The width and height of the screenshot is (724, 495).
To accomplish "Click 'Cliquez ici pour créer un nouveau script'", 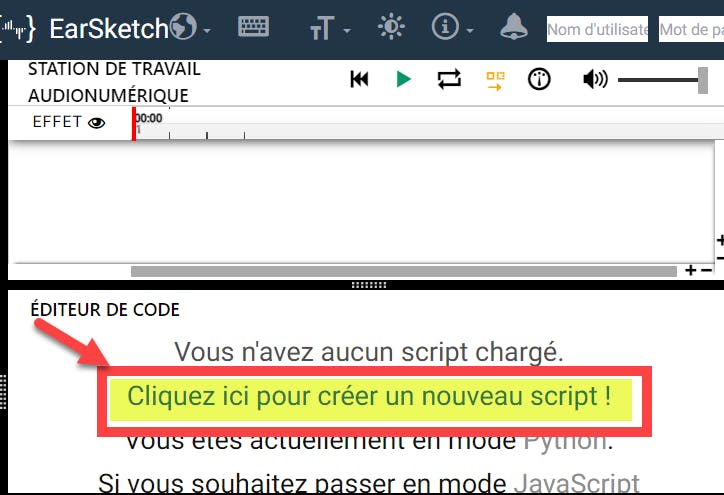I will click(369, 397).
